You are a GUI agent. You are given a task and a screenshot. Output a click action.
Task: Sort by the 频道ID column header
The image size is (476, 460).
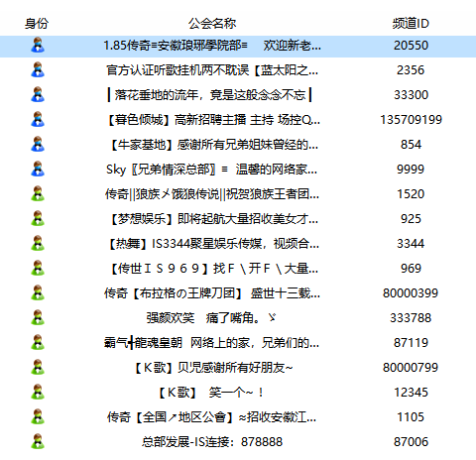tap(411, 24)
